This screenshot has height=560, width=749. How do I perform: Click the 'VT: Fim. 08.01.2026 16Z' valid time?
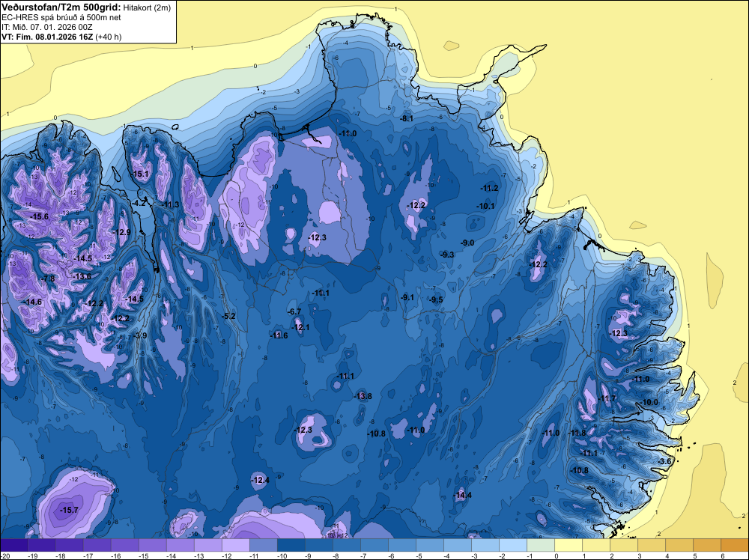[47, 37]
